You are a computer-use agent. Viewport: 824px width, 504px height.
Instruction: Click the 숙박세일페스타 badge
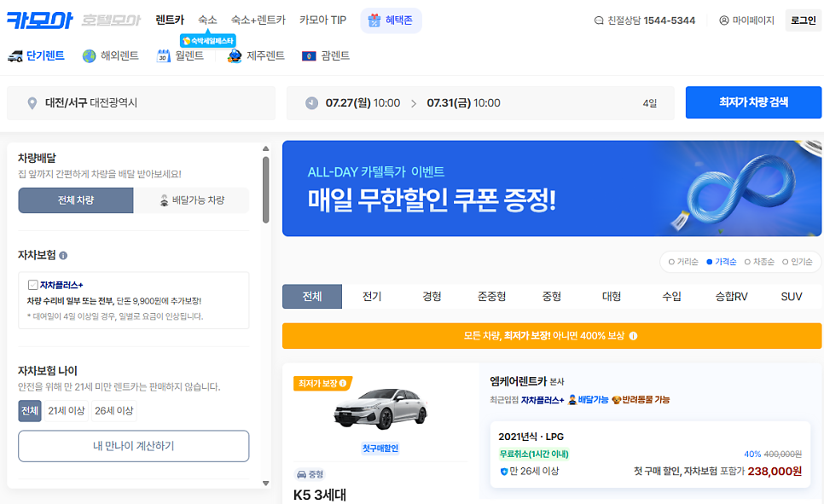click(208, 40)
